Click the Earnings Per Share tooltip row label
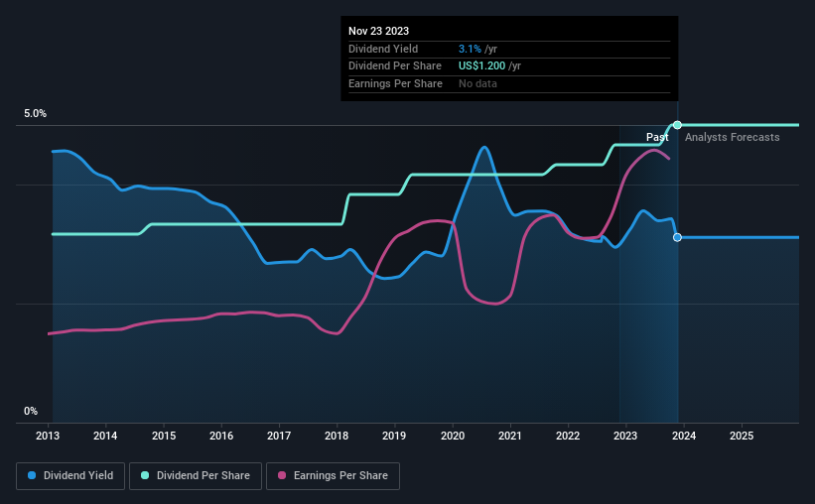 pos(395,83)
